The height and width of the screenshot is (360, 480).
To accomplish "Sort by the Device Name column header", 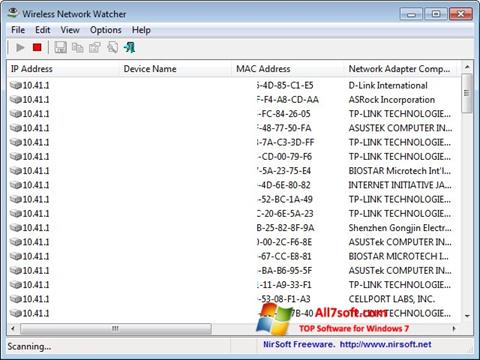I will (x=176, y=69).
